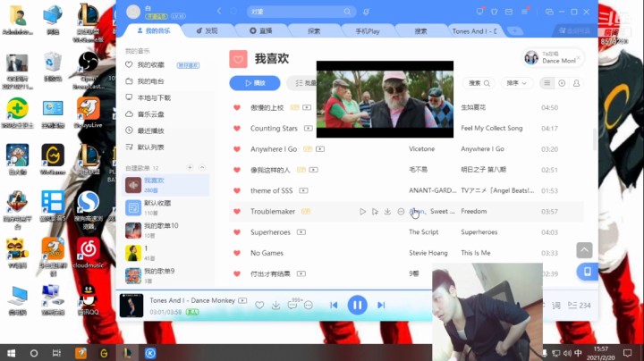
Task: Open the play queue showing 234
Action: pyautogui.click(x=579, y=306)
